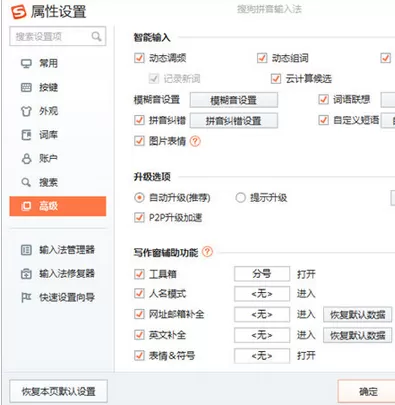Viewport: 395px width, 405px height.
Task: Click help icon next to 写作窗辅助功能
Action: coord(207,252)
